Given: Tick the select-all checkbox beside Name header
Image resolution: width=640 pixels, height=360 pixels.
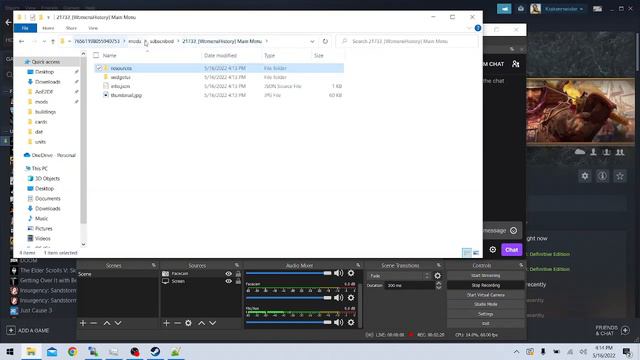Looking at the screenshot, I should [96, 55].
